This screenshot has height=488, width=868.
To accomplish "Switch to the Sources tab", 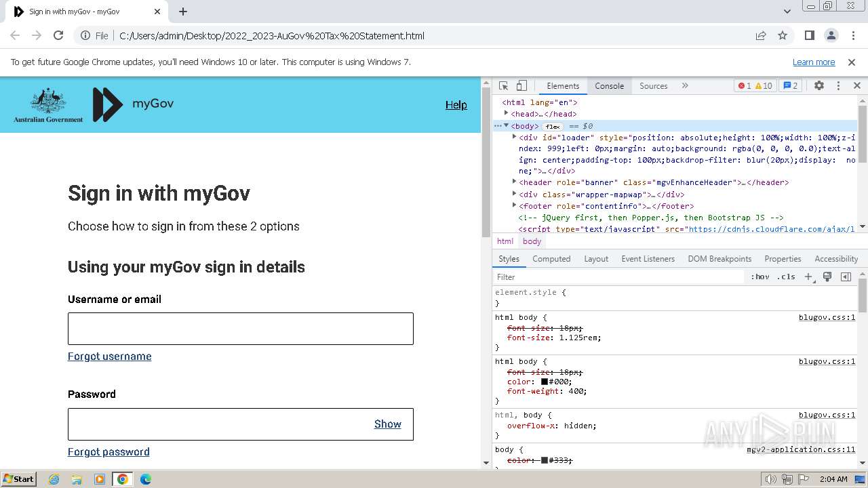I will pos(654,86).
